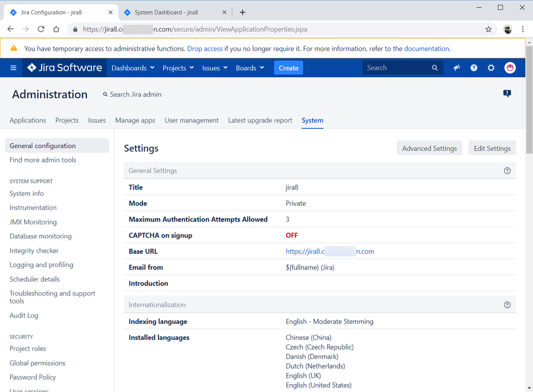The height and width of the screenshot is (392, 533).
Task: Open the Boards dropdown
Action: pos(250,68)
